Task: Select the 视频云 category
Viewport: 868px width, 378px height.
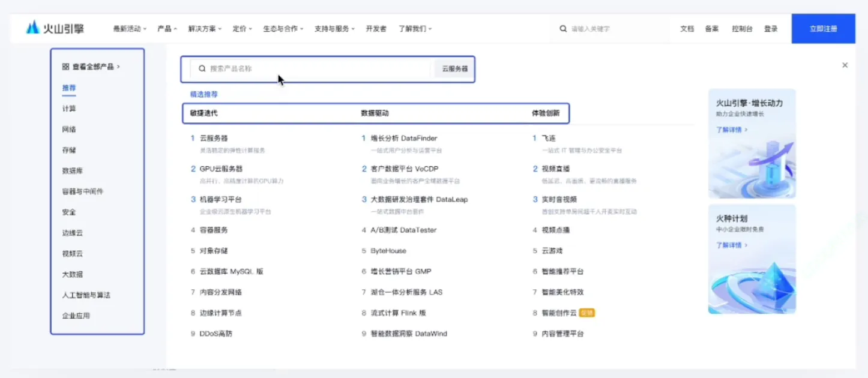Action: 73,253
